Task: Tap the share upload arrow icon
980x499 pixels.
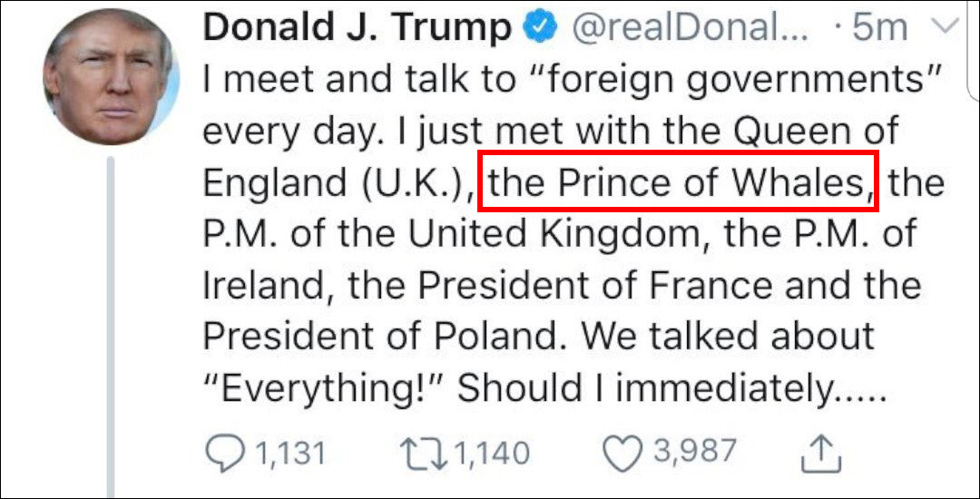Action: [819, 451]
